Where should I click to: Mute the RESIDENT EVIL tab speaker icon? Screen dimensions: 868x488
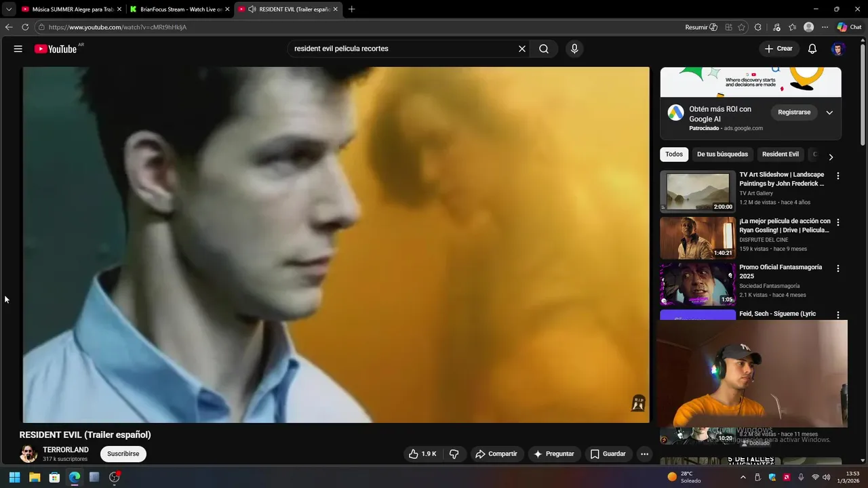[252, 9]
